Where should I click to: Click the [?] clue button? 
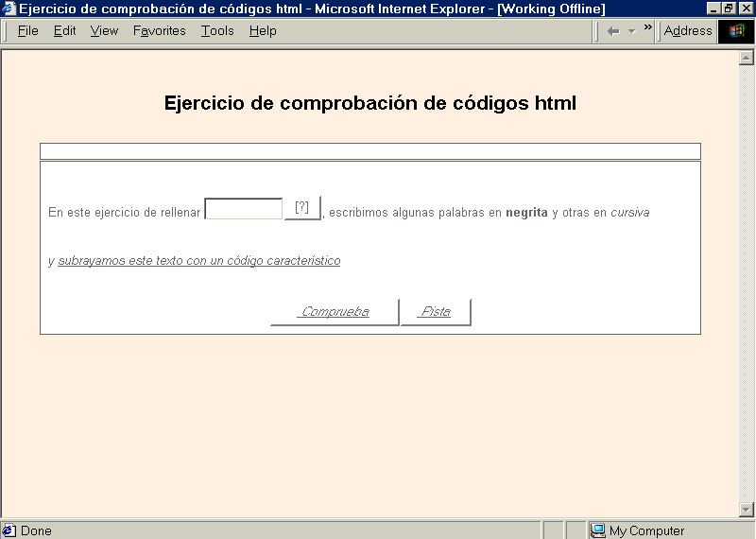pos(302,208)
